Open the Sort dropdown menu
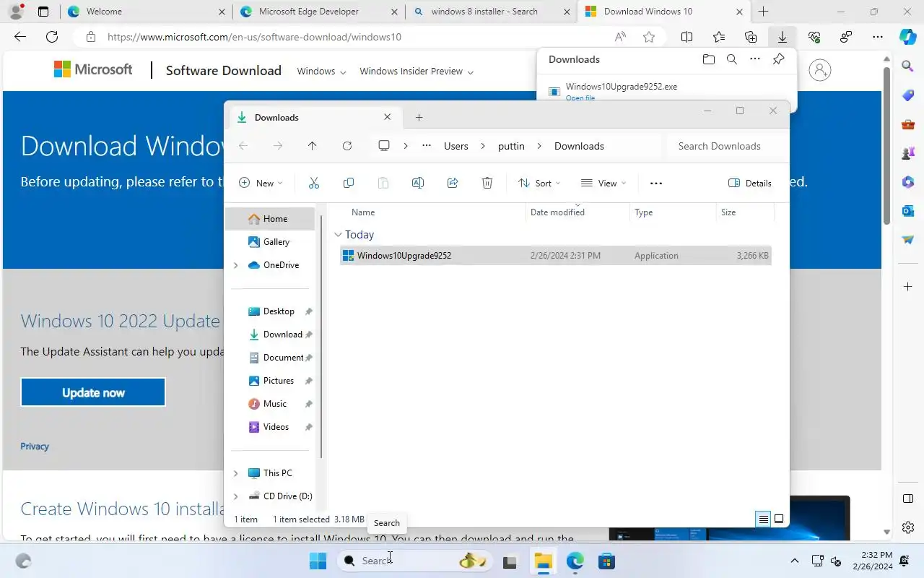 [x=539, y=184]
